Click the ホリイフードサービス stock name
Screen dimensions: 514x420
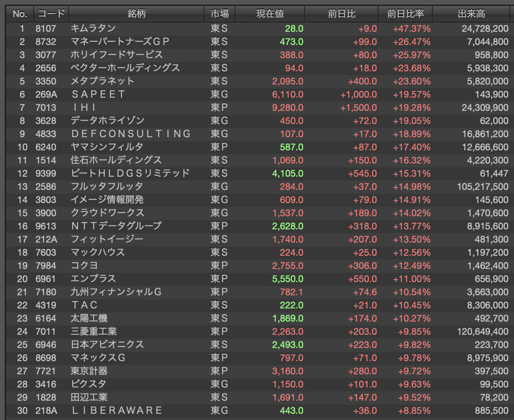click(117, 55)
